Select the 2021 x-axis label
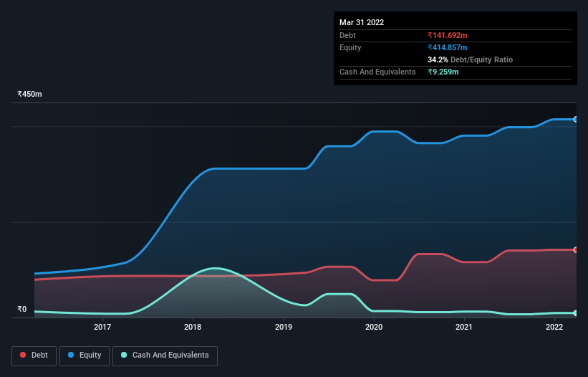 (x=464, y=327)
